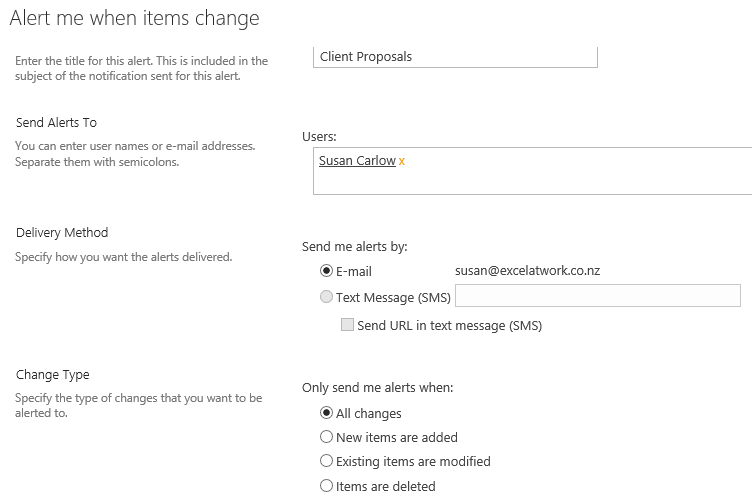Choose New items are added option
The image size is (752, 504).
tap(326, 437)
